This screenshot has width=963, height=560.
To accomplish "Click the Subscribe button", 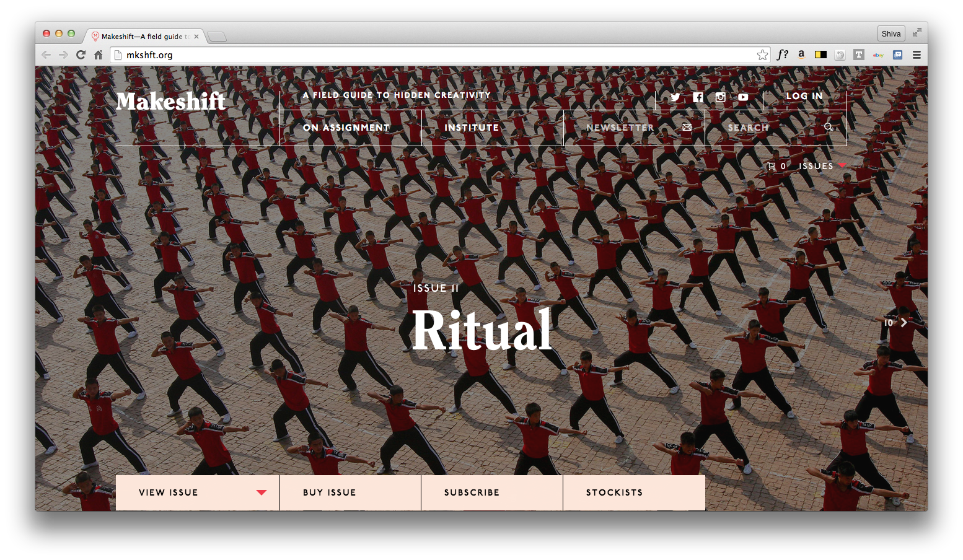I will (x=472, y=492).
